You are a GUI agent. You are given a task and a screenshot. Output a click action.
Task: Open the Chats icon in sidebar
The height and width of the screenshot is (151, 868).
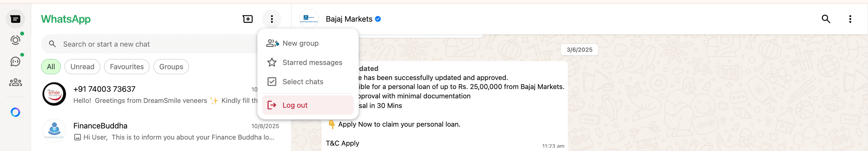point(15,19)
